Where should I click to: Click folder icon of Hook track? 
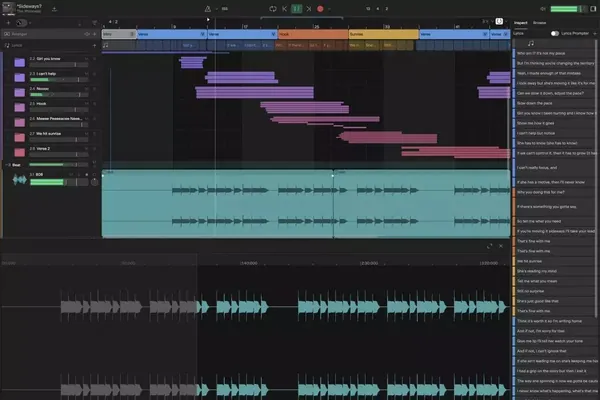click(x=20, y=107)
